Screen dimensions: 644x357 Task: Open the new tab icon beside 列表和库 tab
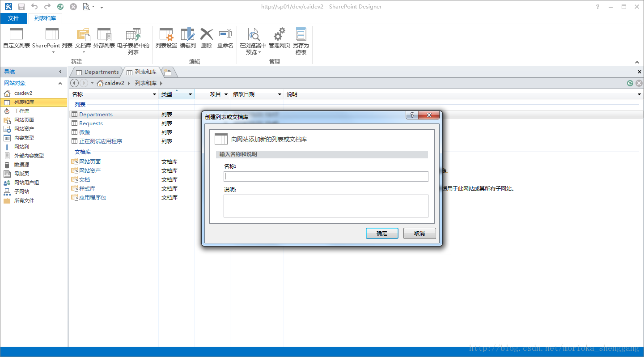click(x=168, y=72)
